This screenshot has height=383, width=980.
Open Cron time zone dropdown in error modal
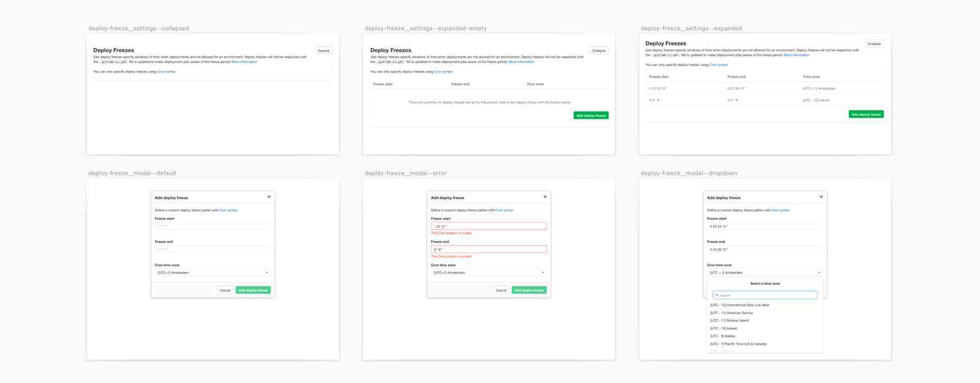pyautogui.click(x=488, y=273)
